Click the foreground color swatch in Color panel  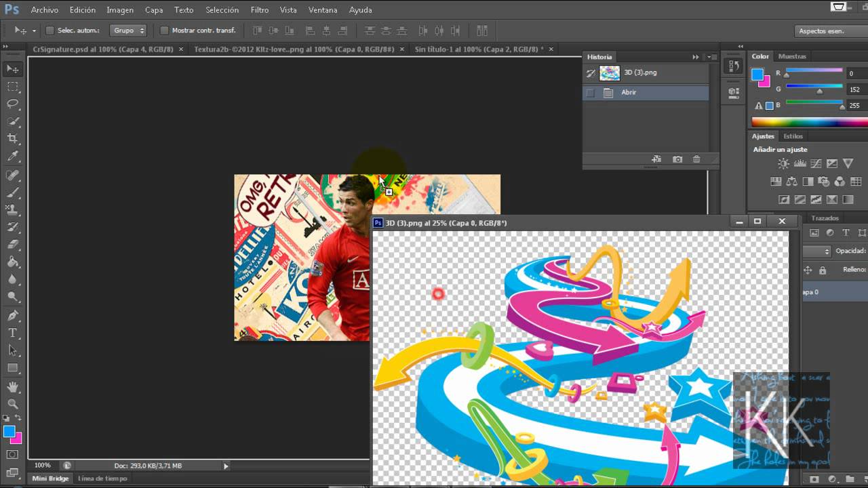coord(757,74)
